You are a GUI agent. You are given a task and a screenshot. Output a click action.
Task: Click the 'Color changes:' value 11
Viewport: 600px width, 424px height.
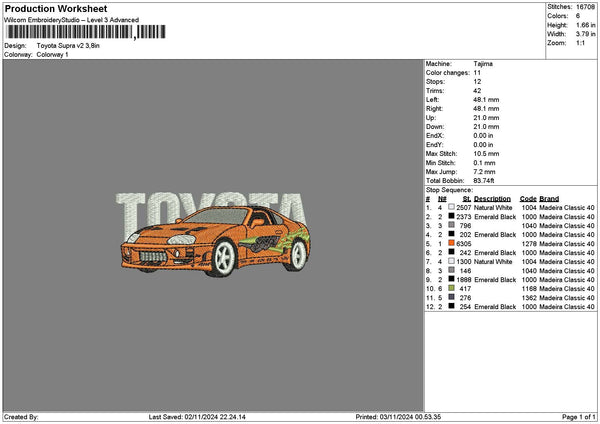click(477, 73)
